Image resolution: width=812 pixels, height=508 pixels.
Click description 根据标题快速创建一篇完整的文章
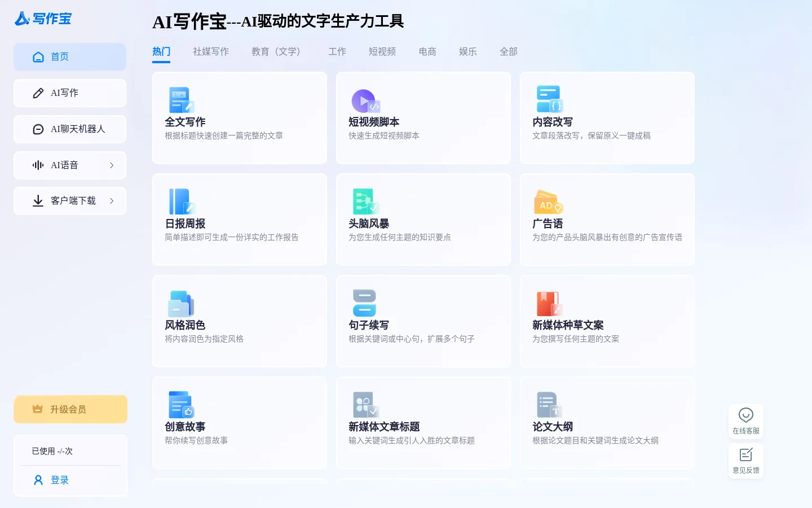[224, 135]
